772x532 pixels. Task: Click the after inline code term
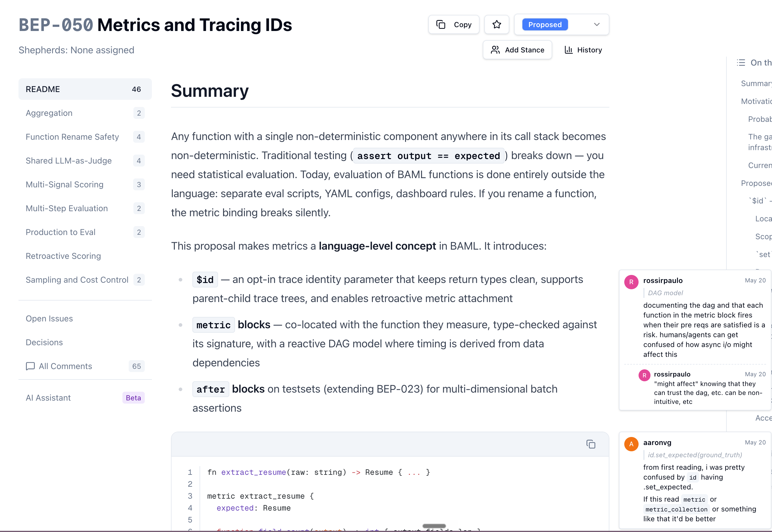point(211,389)
